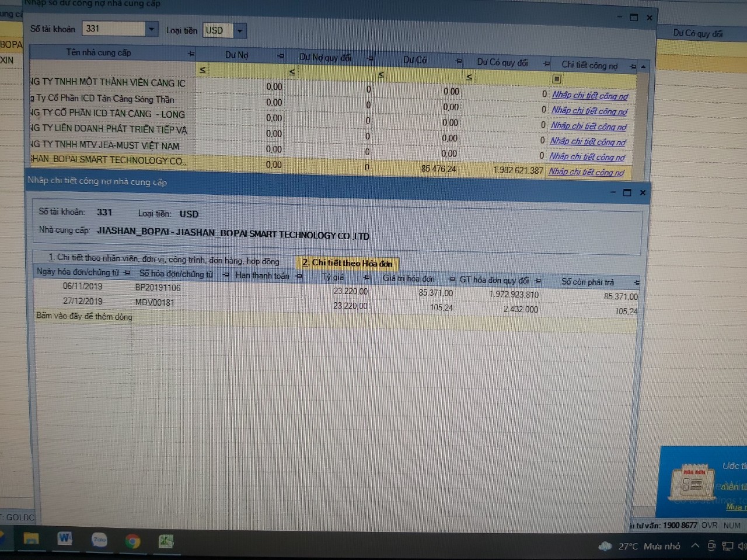Screen dimensions: 747x560
Task: Pin the Tên nhà cung cấp column
Action: pyautogui.click(x=191, y=54)
